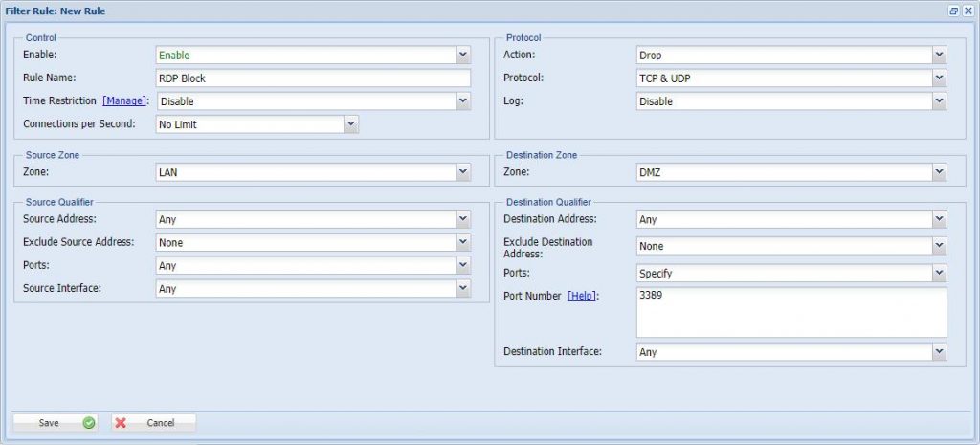The image size is (980, 445).
Task: Click the Port Number text area
Action: 791,313
